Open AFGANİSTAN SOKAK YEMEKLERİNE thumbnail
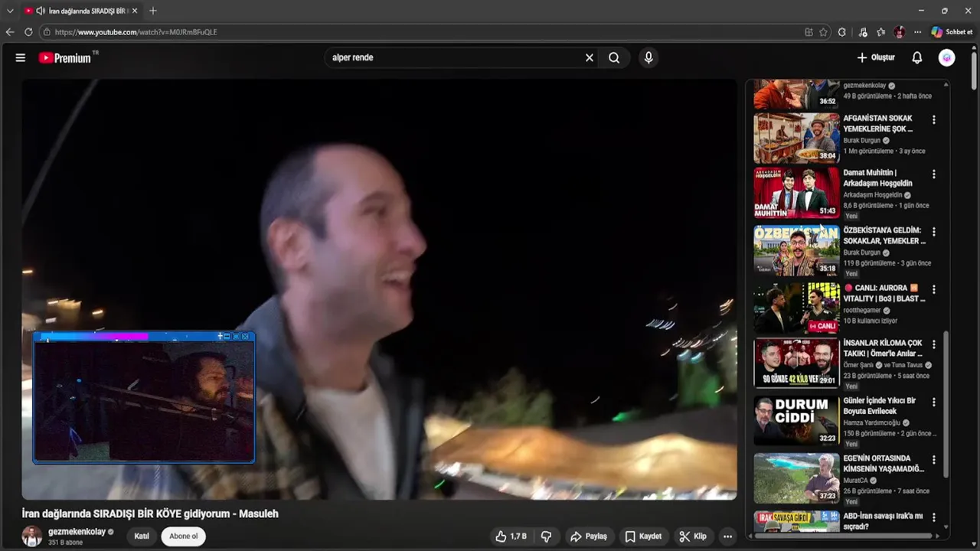 coord(796,138)
